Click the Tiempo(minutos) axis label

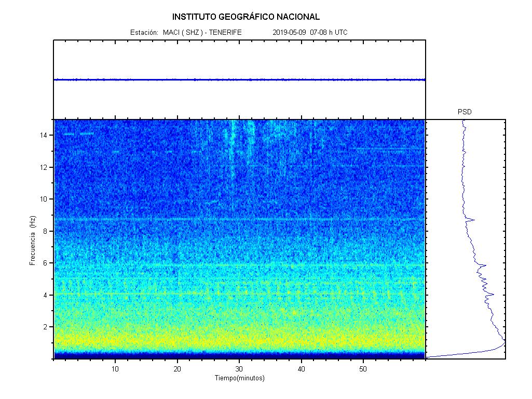[x=239, y=378]
